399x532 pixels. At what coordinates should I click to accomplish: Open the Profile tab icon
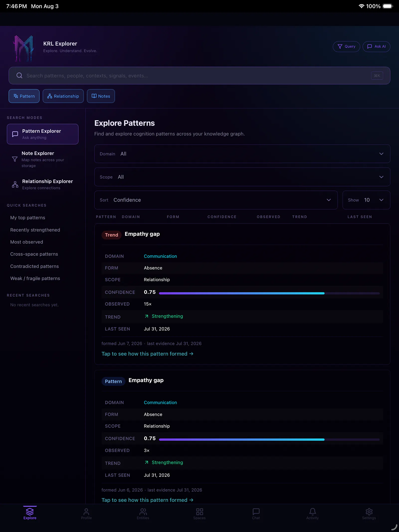pos(86,512)
